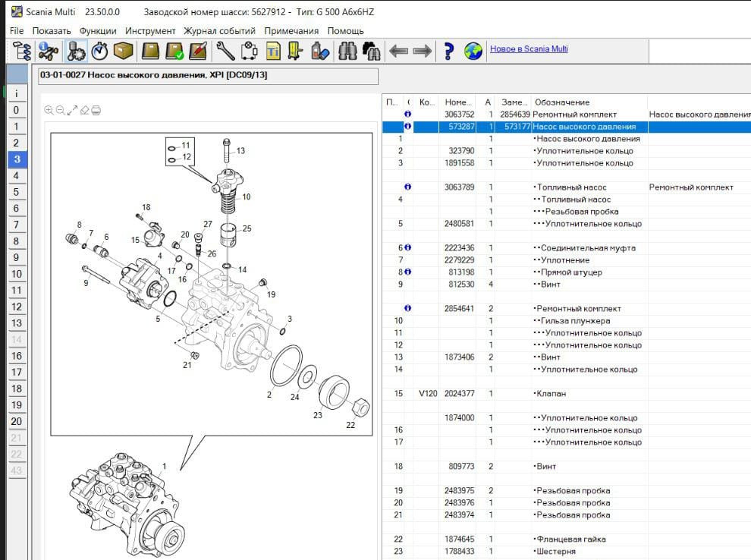Click info icon beside part number 3063789
The width and height of the screenshot is (751, 560).
coord(407,187)
